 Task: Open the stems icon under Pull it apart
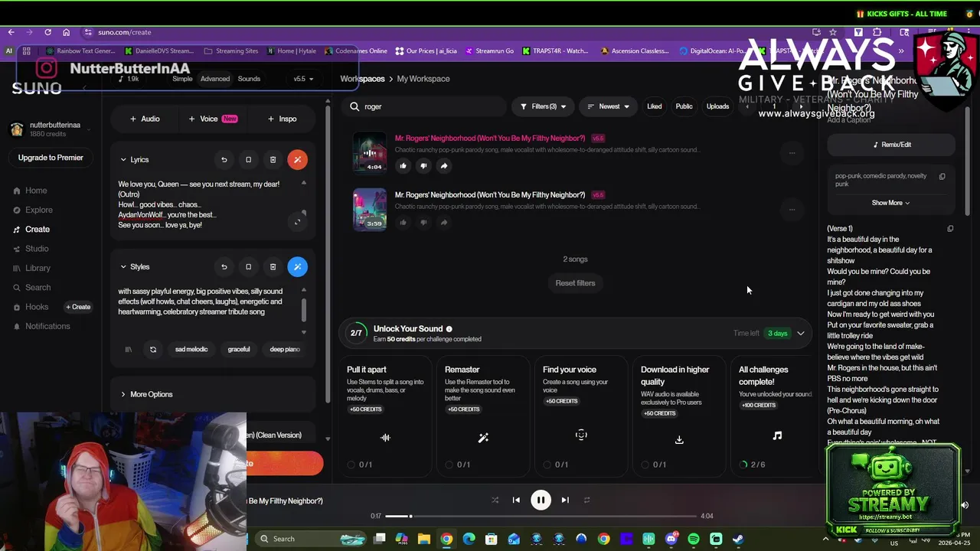pyautogui.click(x=385, y=438)
